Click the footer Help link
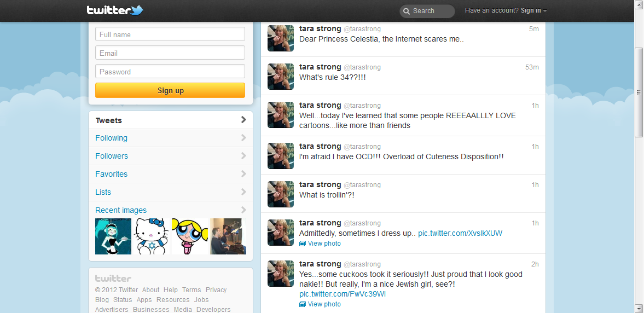The image size is (644, 313). point(171,290)
